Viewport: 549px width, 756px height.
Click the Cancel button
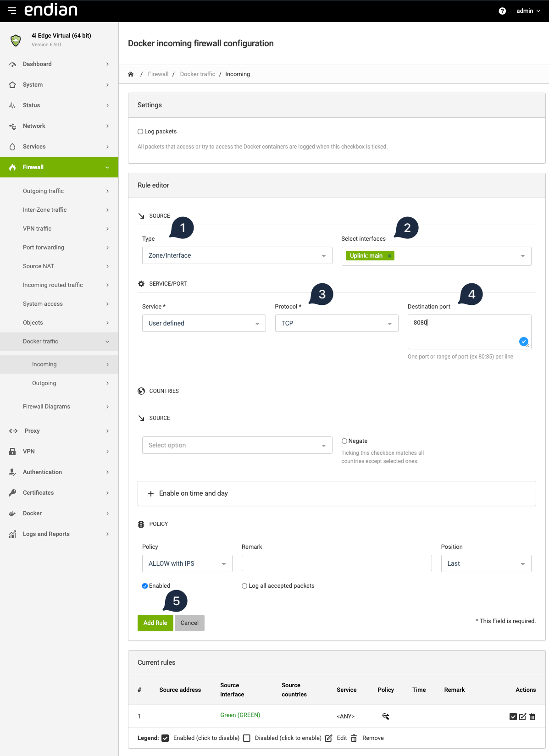pyautogui.click(x=189, y=623)
